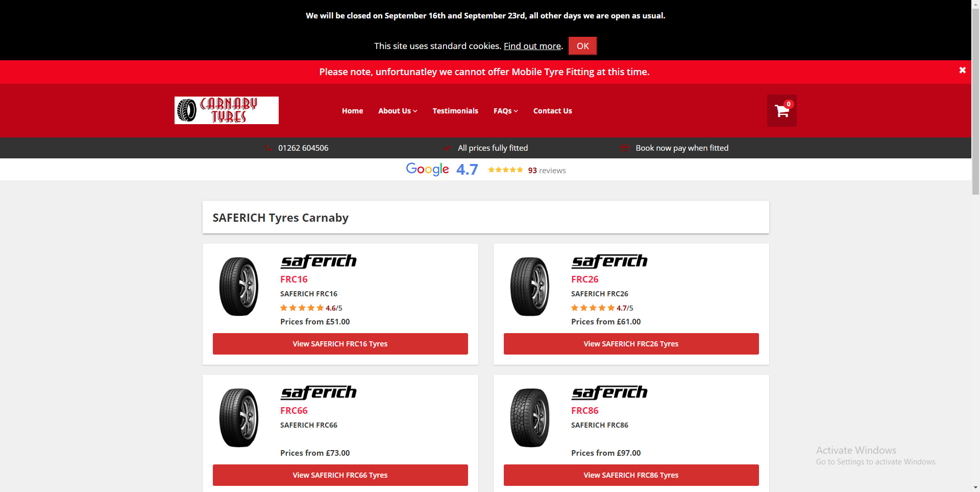Click the page vertical scrollbar thumb
Screen dimensions: 980x492
[x=975, y=101]
